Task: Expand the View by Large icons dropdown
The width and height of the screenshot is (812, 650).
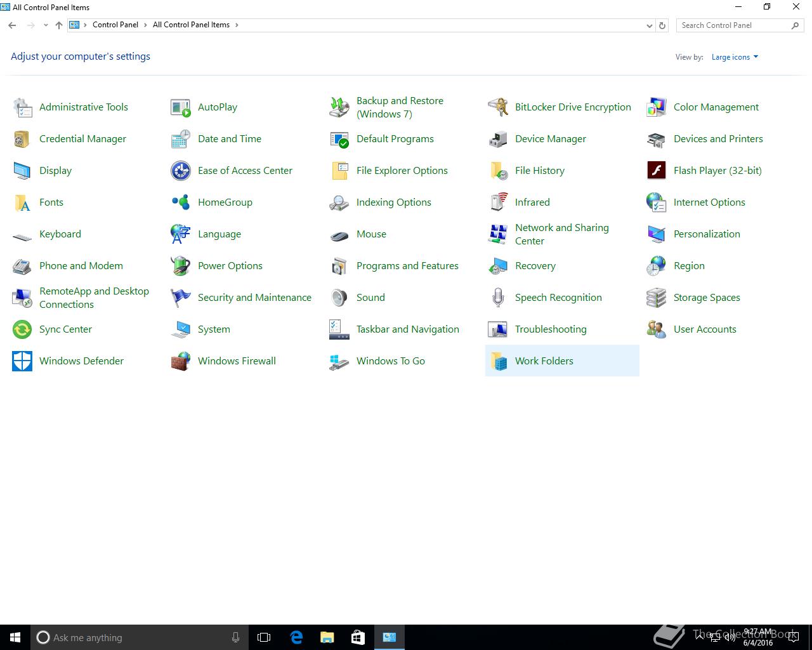Action: 735,57
